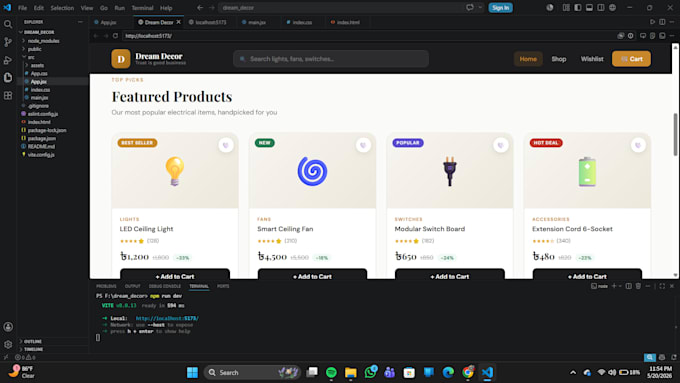The width and height of the screenshot is (680, 383).
Task: Add LED Ceiling Light to wishlist heart
Action: 226,145
